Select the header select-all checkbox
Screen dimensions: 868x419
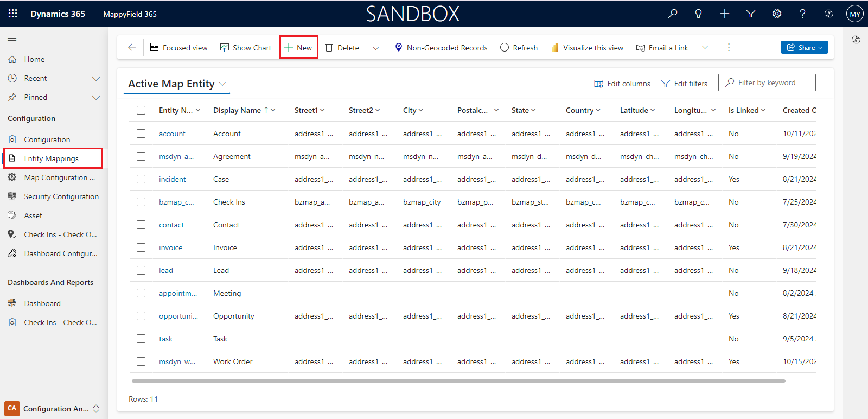141,110
